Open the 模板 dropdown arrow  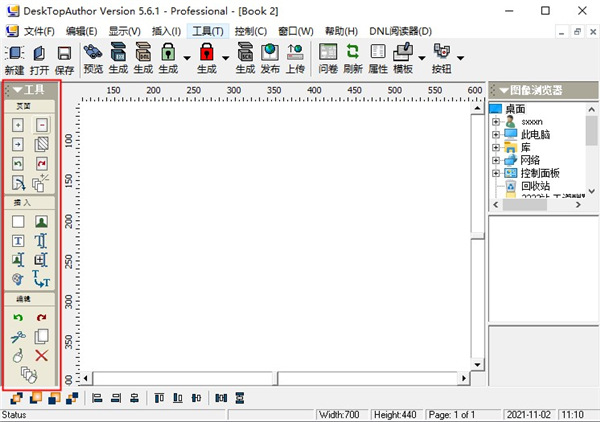(422, 58)
